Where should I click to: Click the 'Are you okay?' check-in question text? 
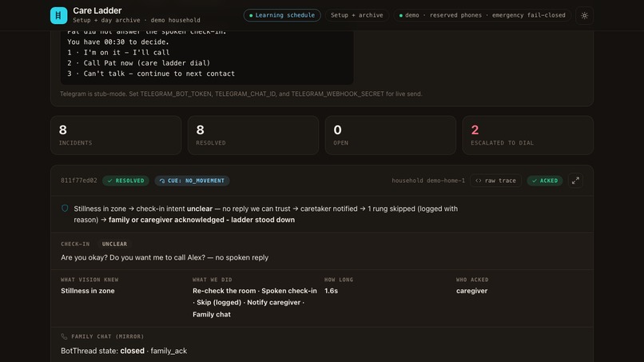(x=165, y=257)
